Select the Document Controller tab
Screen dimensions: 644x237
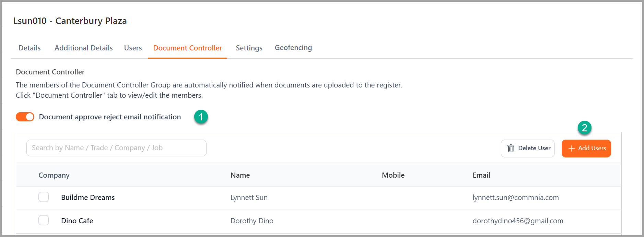click(188, 48)
